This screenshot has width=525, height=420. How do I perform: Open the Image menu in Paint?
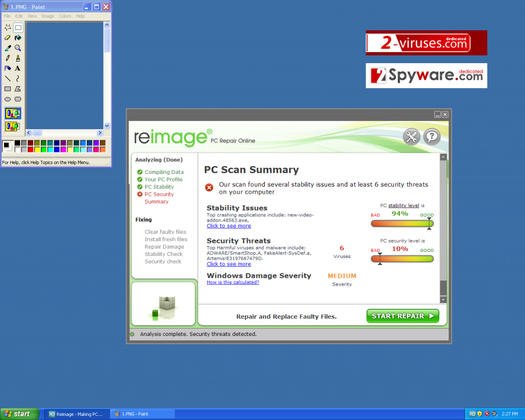pos(48,16)
